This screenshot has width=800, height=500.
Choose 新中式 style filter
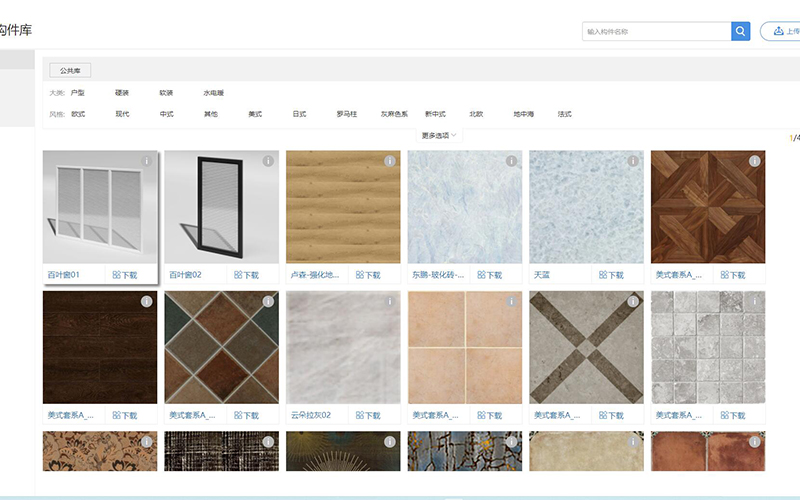coord(435,114)
